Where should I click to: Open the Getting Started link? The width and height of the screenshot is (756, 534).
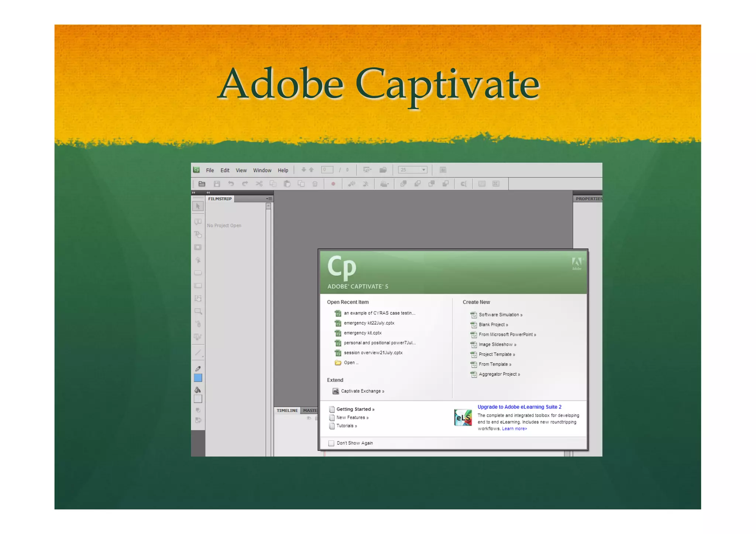point(352,409)
